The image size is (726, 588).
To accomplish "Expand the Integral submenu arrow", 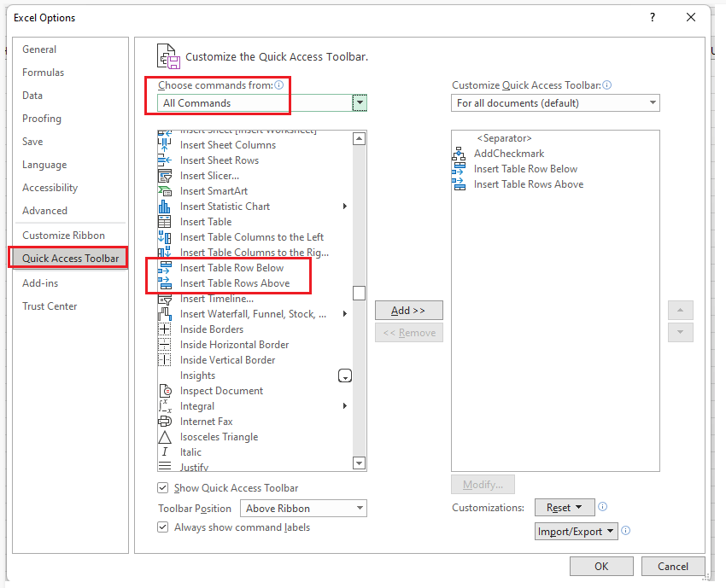I will [344, 405].
